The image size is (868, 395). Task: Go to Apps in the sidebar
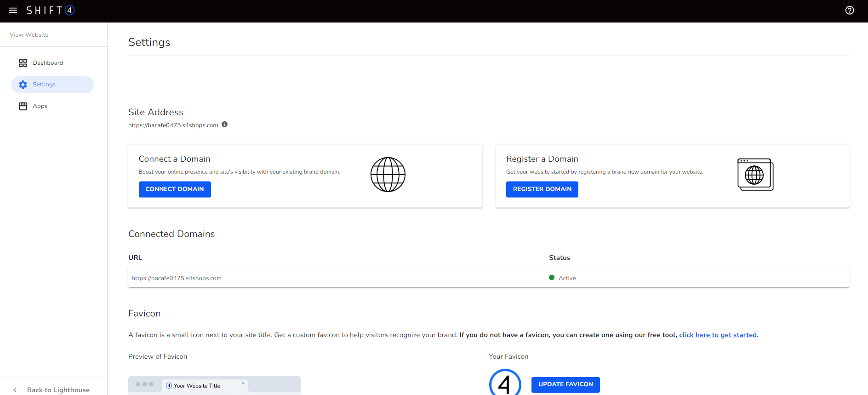coord(40,106)
